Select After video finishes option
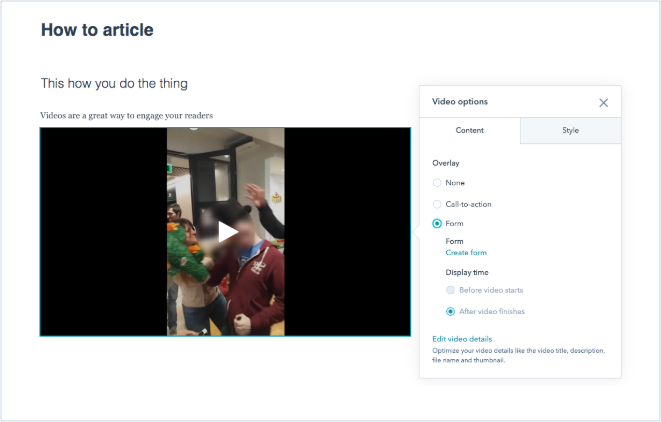 (x=451, y=312)
